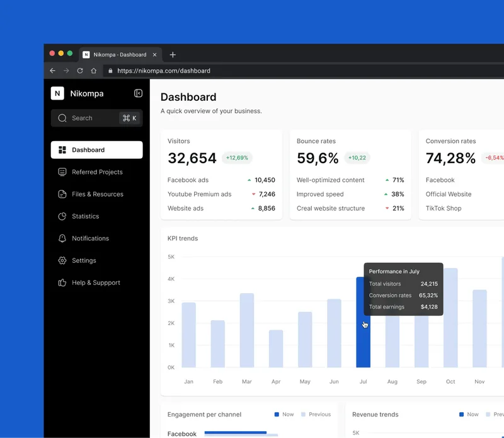The width and height of the screenshot is (504, 438).
Task: Click the Improved speed row
Action: click(350, 194)
